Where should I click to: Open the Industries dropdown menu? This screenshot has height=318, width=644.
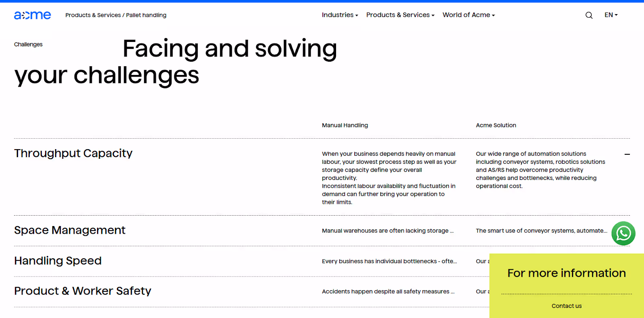pos(339,15)
